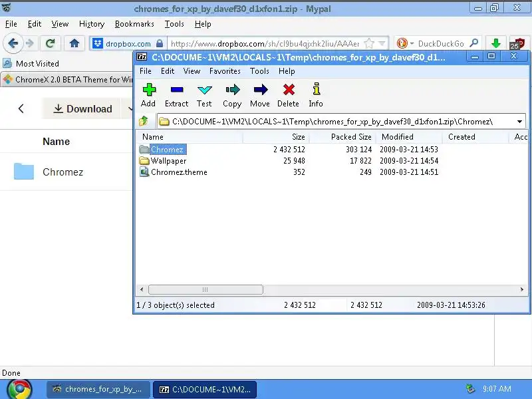
Task: Open the Info toolbar icon in 7-Zip
Action: (x=316, y=95)
